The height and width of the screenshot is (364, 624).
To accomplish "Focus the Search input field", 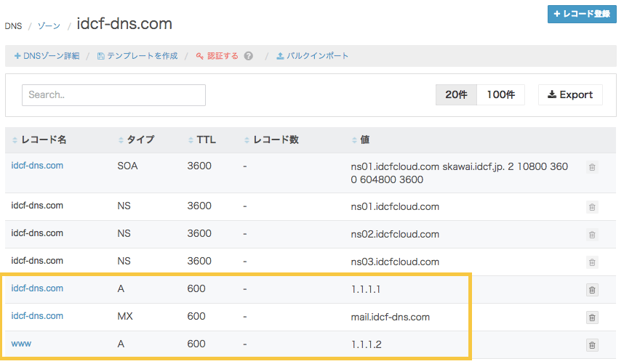I will (x=113, y=95).
